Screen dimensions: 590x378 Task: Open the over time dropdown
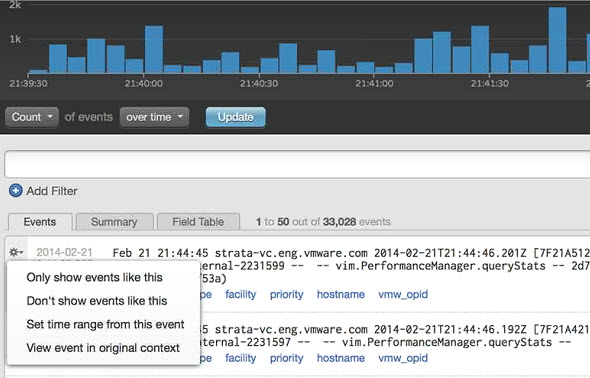coord(154,117)
